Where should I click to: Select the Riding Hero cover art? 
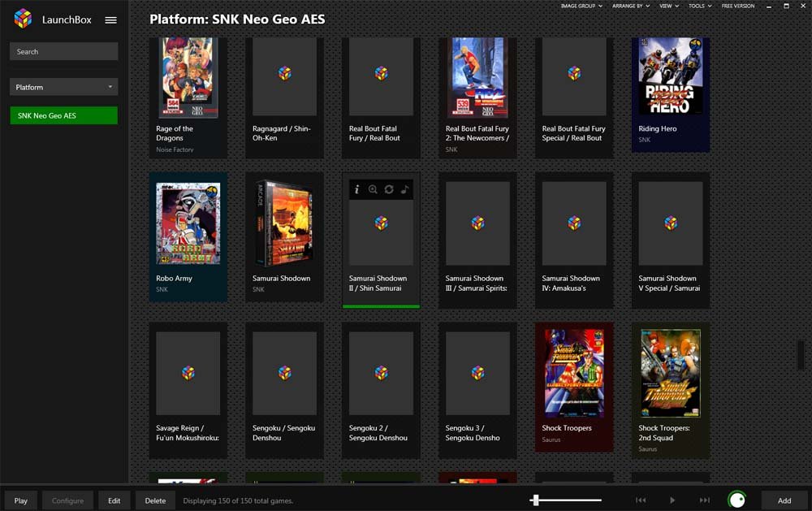(x=671, y=76)
